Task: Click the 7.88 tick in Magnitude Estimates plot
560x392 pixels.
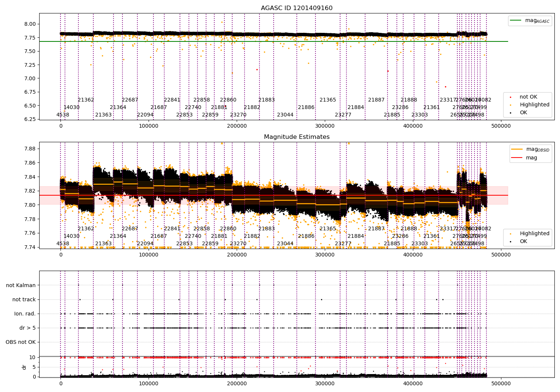Action: 30,149
